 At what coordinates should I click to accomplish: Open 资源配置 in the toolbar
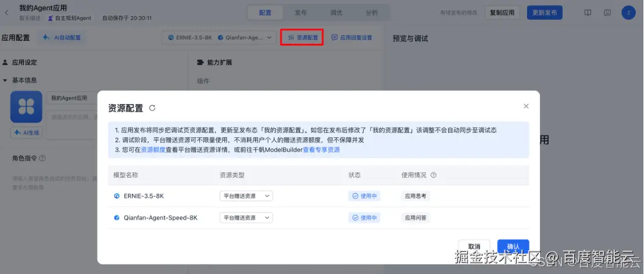tap(302, 37)
